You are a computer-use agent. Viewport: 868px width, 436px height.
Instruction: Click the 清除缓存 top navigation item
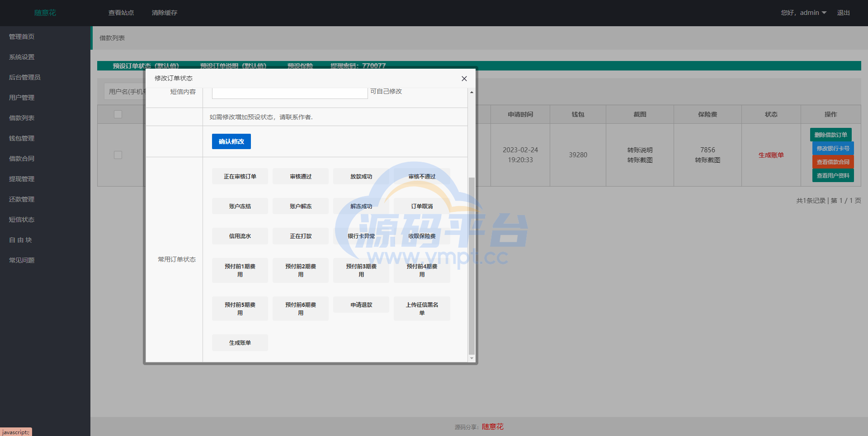(x=165, y=13)
